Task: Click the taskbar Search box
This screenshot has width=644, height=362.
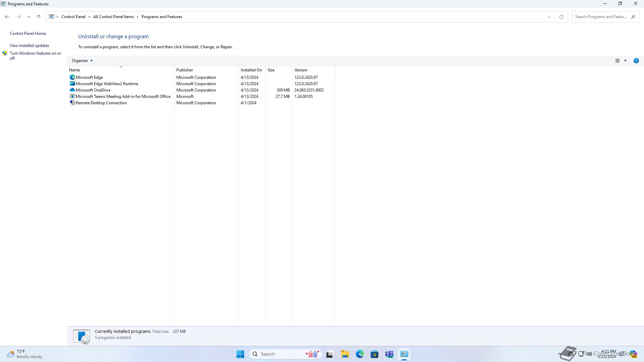Action: [x=285, y=354]
